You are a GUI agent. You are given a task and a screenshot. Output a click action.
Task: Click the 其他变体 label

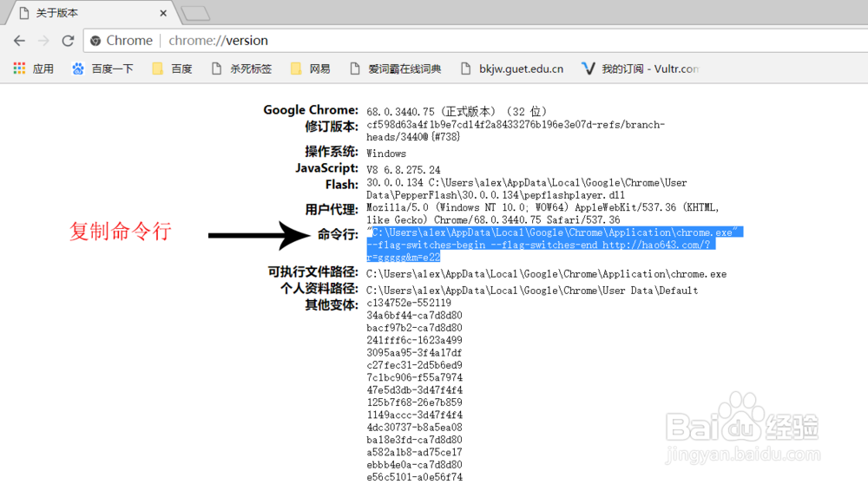pyautogui.click(x=332, y=304)
